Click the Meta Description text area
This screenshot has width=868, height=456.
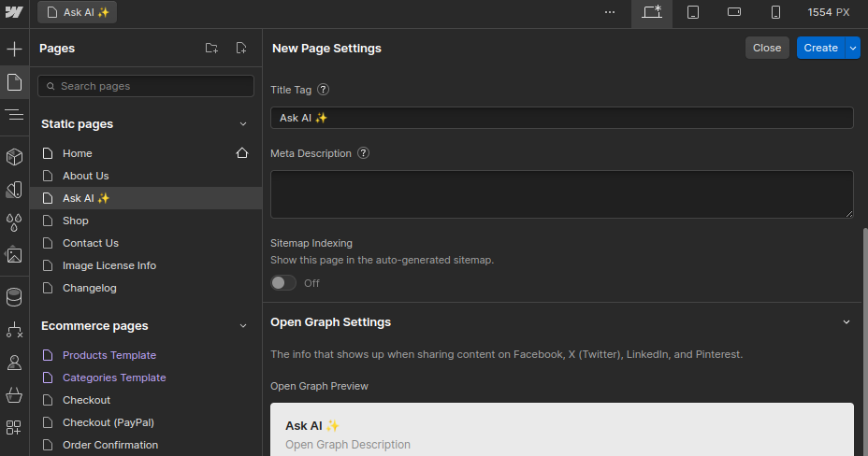[561, 194]
